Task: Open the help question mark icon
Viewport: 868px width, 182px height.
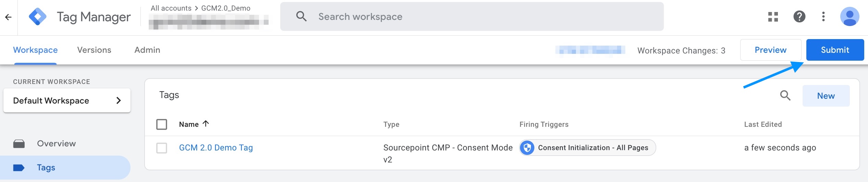Action: pyautogui.click(x=799, y=16)
